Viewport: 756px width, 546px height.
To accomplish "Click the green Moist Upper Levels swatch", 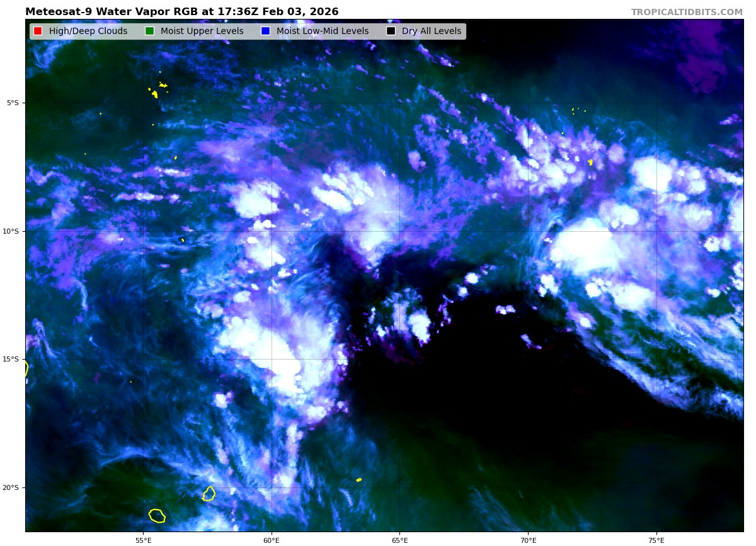I will point(149,31).
